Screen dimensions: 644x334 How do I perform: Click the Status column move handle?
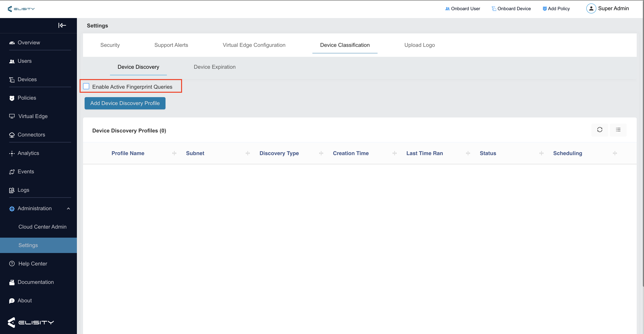point(542,153)
